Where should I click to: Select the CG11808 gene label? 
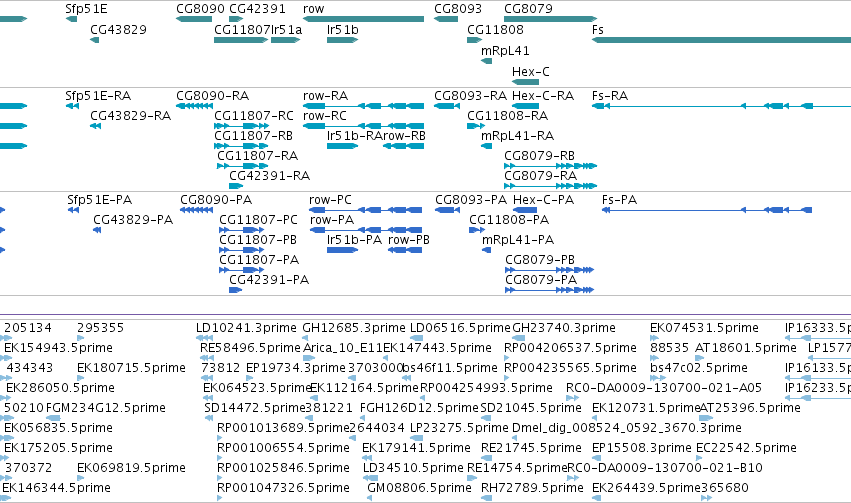(495, 30)
